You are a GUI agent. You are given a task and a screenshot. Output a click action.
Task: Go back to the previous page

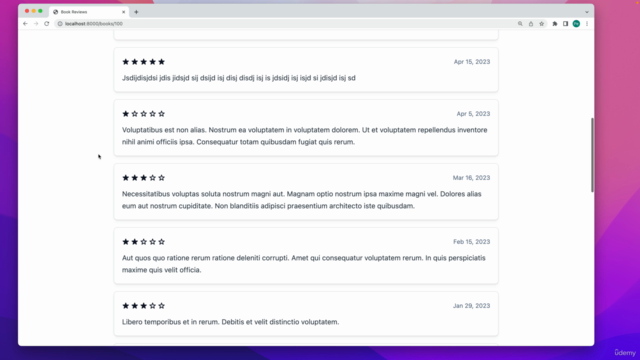pos(25,24)
